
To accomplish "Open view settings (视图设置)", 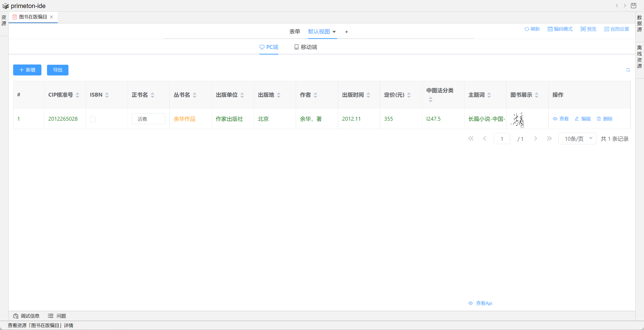I will click(x=616, y=29).
